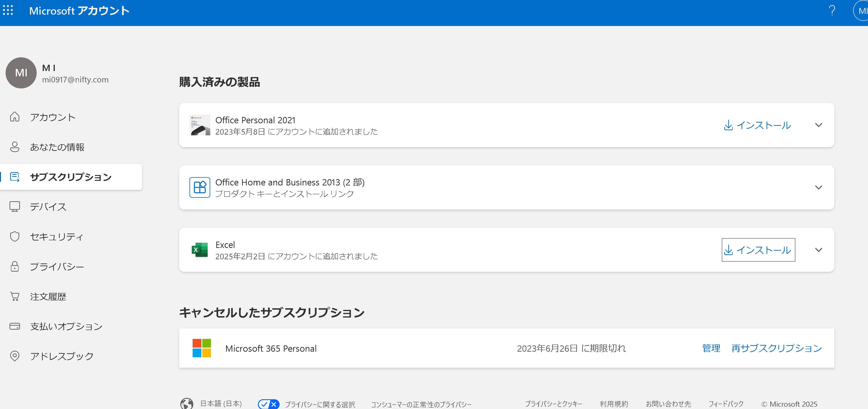Expand the Office Personal 2021 card
Viewport: 868px width, 409px height.
pyautogui.click(x=819, y=125)
